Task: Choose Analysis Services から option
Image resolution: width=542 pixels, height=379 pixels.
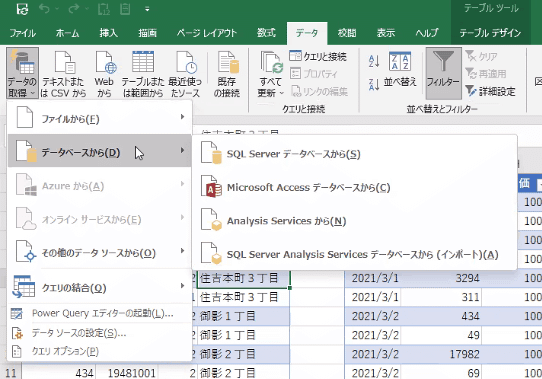Action: pos(355,221)
